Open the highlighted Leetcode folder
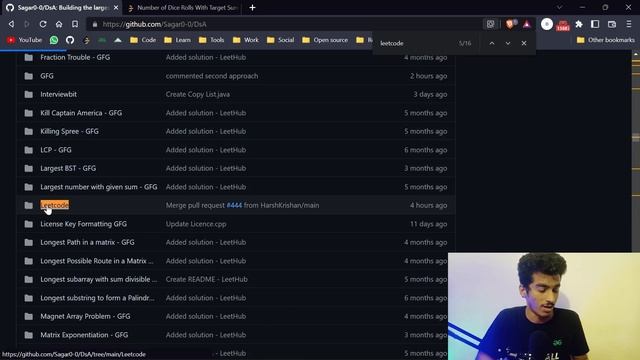This screenshot has width=640, height=360. pos(55,205)
